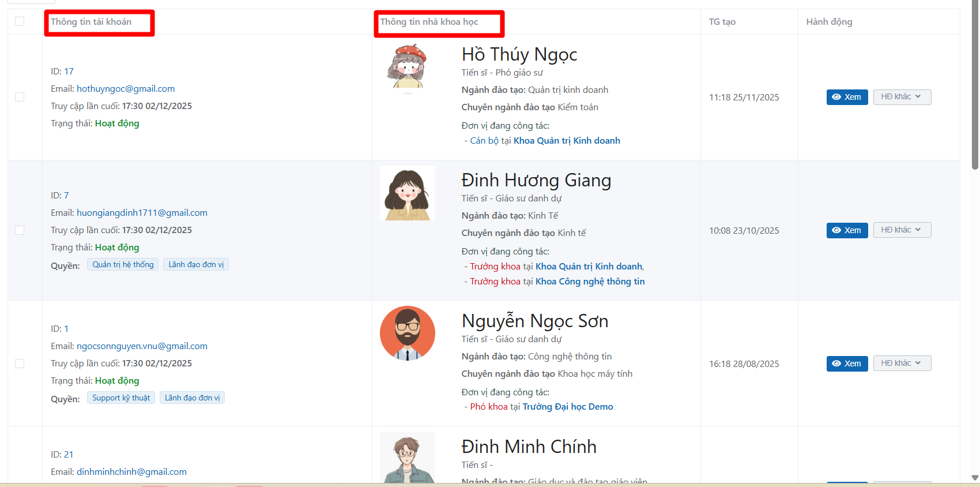980x487 pixels.
Task: Click Đinh Minh Chính's avatar image
Action: [x=408, y=458]
